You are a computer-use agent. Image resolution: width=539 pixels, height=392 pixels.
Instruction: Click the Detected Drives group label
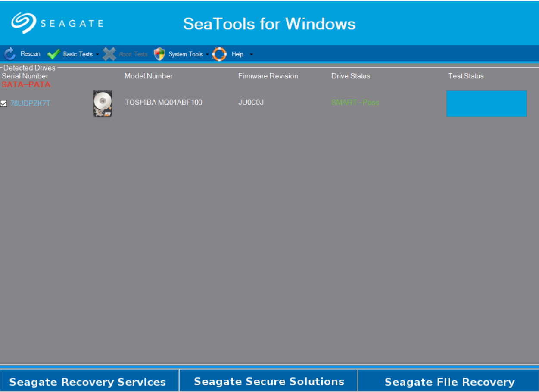click(x=29, y=68)
